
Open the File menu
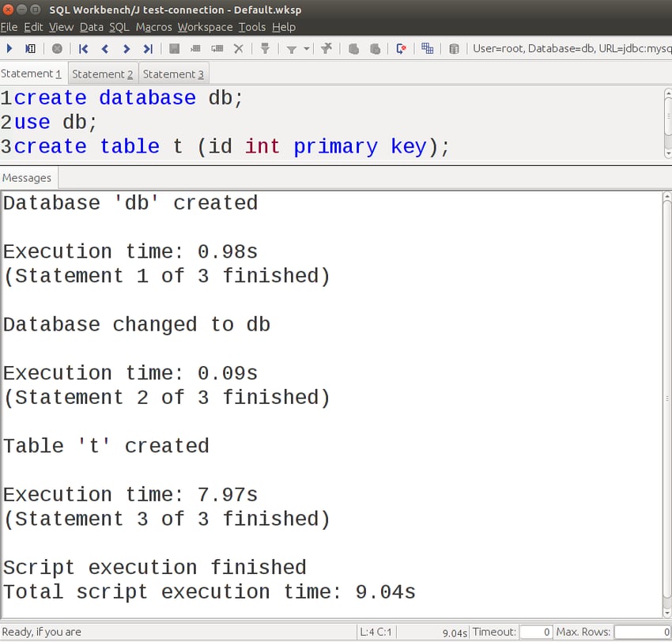9,27
